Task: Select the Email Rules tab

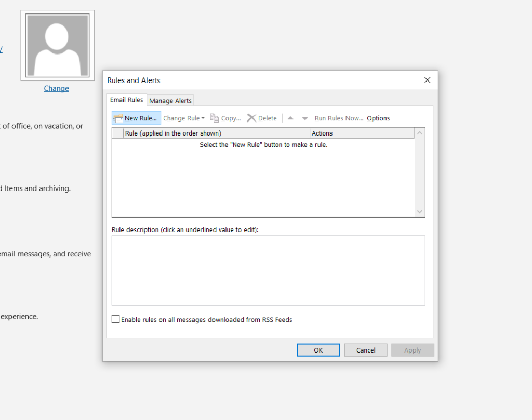Action: pyautogui.click(x=126, y=99)
